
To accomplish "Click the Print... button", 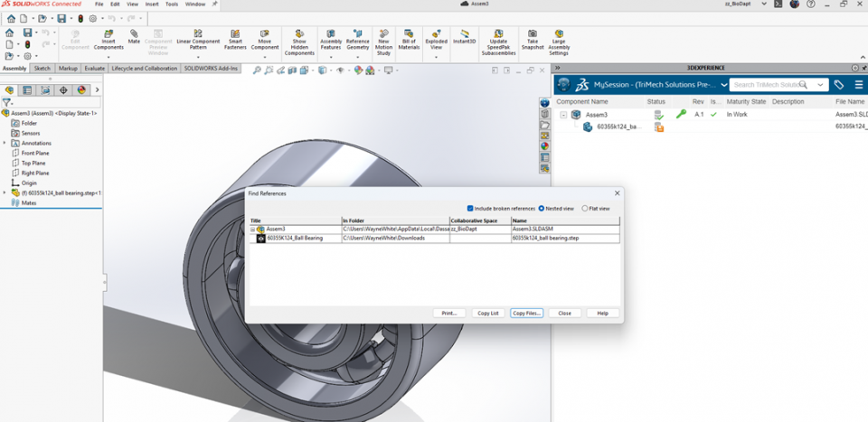I will pyautogui.click(x=449, y=313).
